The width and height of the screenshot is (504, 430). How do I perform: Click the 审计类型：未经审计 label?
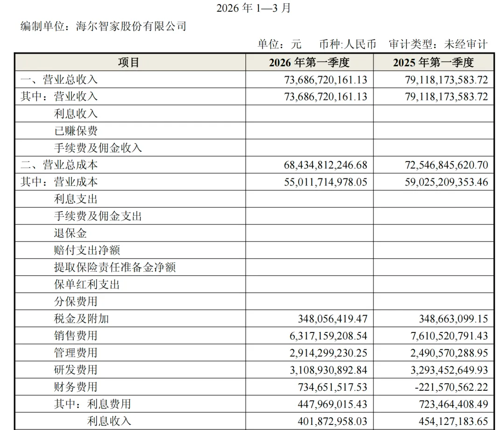pyautogui.click(x=438, y=44)
